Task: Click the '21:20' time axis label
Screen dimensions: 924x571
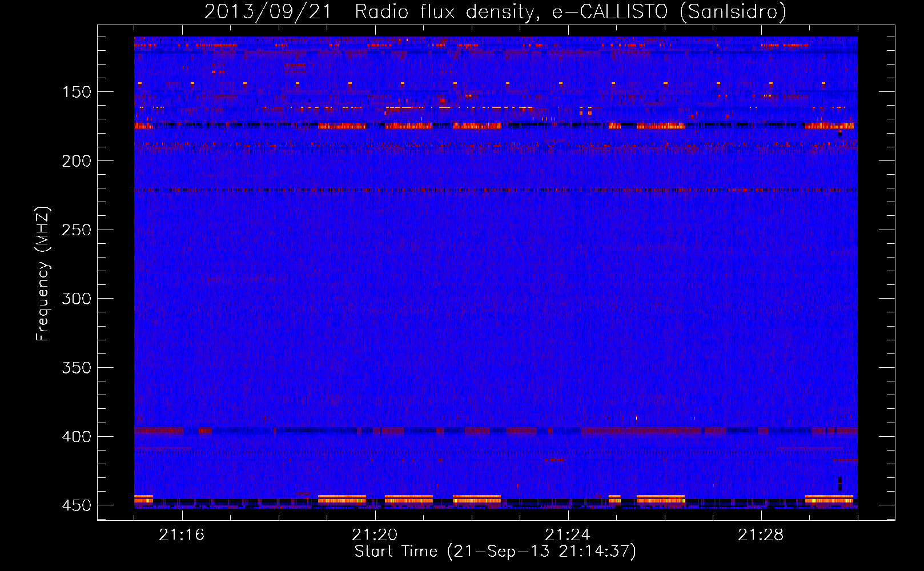Action: click(x=375, y=535)
